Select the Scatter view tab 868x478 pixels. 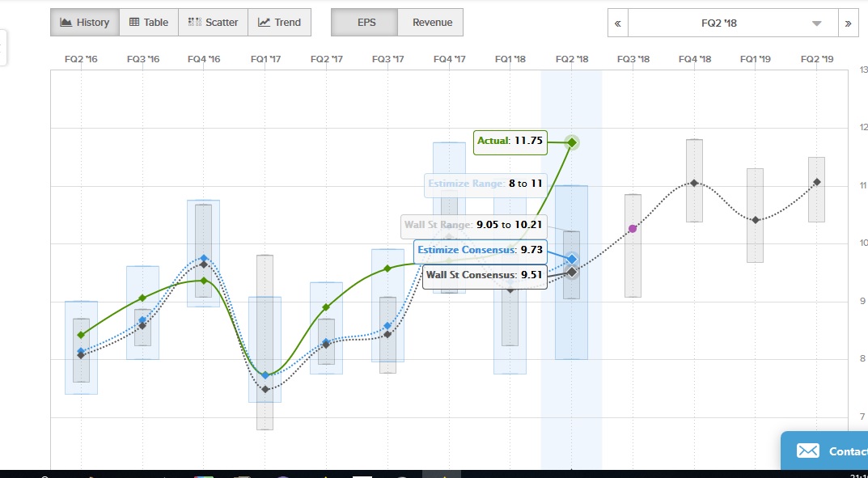[213, 23]
